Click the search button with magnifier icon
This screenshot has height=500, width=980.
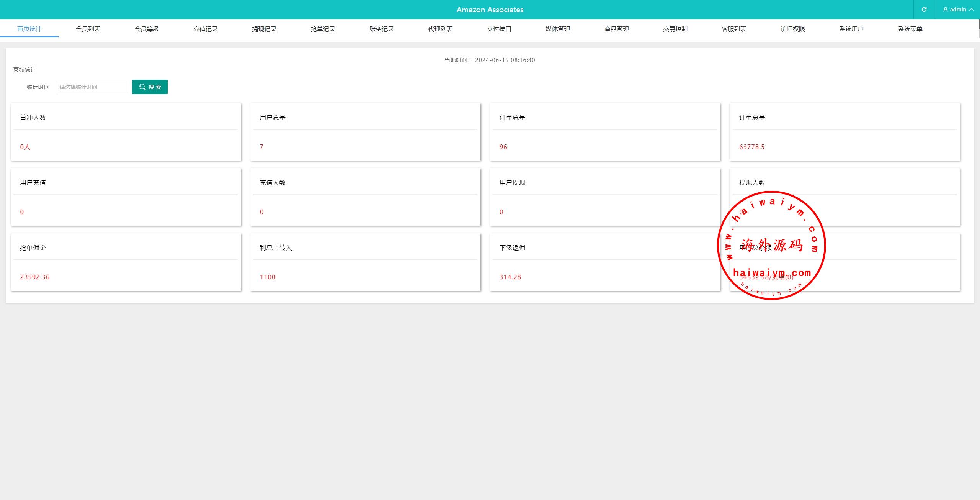coord(150,87)
